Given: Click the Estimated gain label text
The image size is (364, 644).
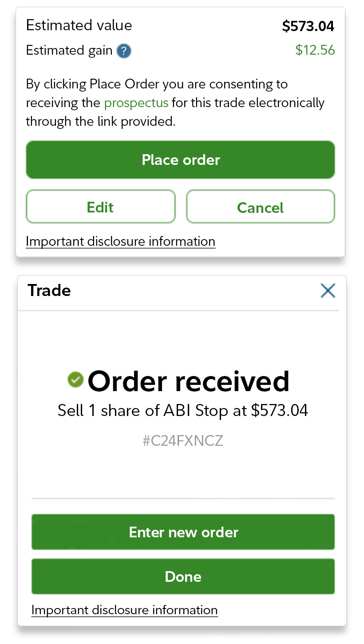Looking at the screenshot, I should click(x=69, y=51).
